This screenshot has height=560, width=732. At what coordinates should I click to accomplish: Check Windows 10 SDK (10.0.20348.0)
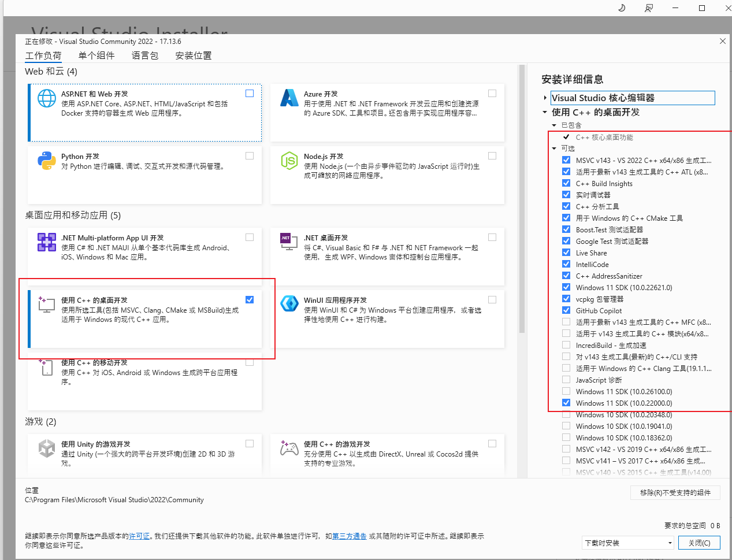tap(566, 414)
